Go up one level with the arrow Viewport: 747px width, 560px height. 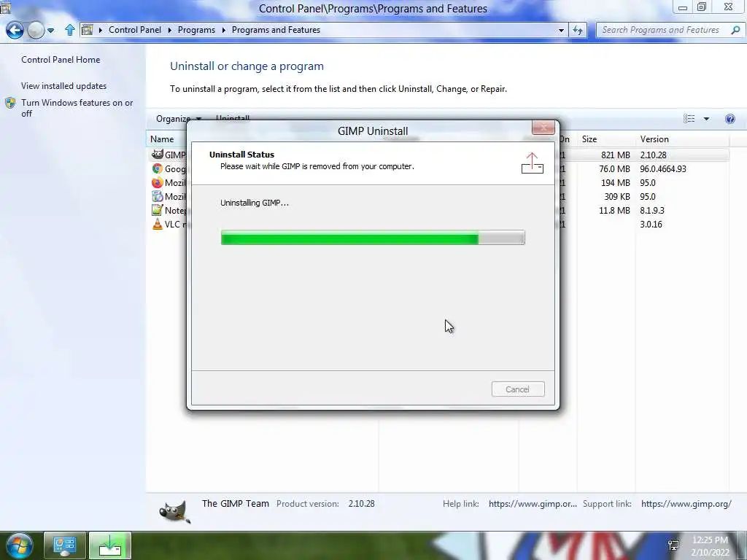pyautogui.click(x=69, y=30)
